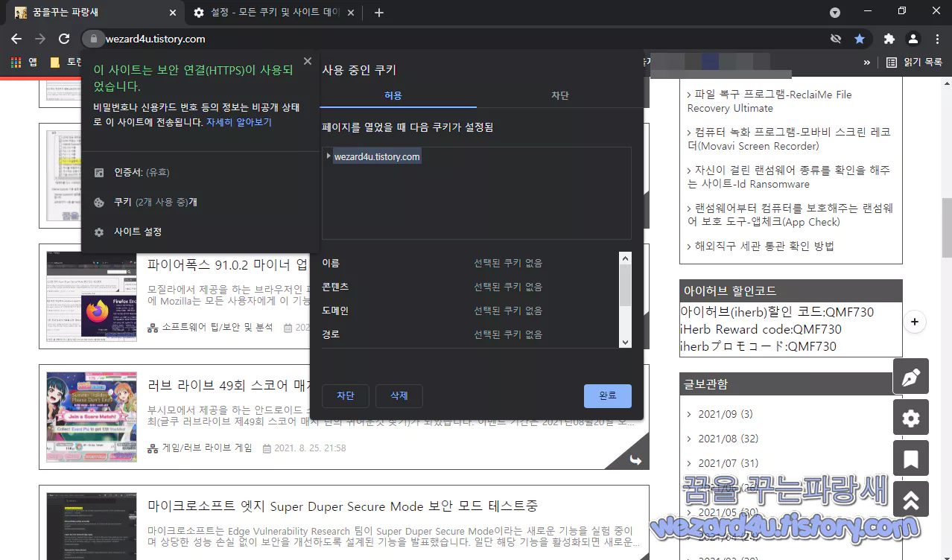This screenshot has height=560, width=952.
Task: Toggle the bookmark star for this page
Action: tap(860, 39)
